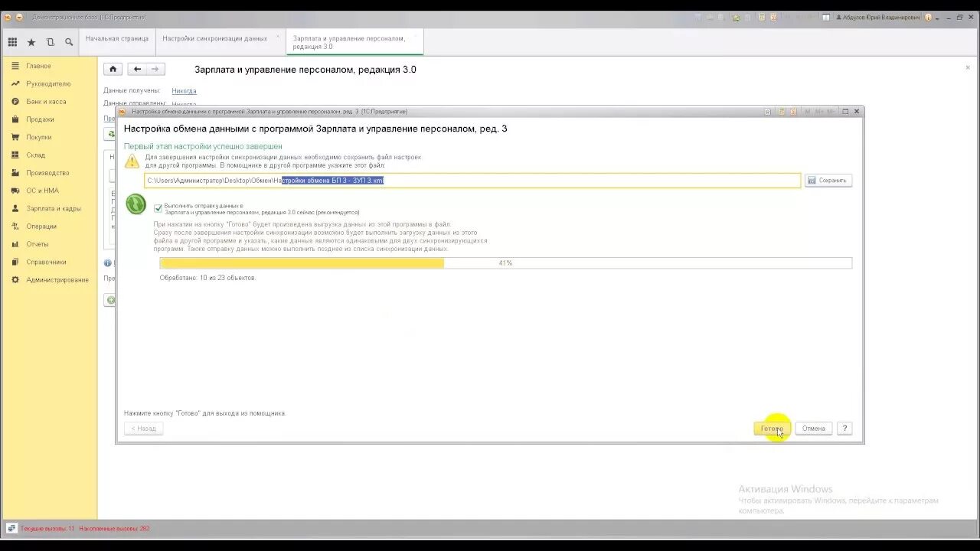Click the blue info icon behind dialog
Image resolution: width=980 pixels, height=551 pixels.
pos(108,262)
